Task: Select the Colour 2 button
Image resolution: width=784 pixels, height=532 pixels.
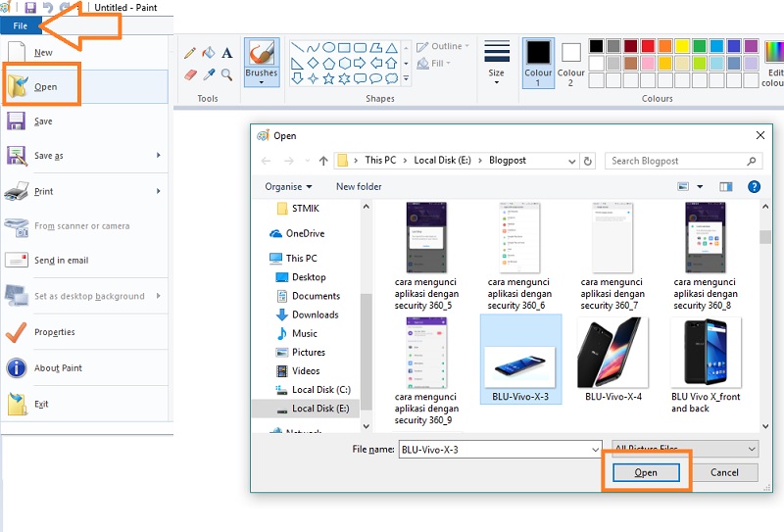Action: [x=571, y=64]
